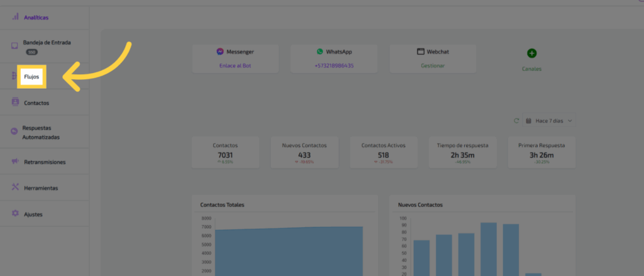Select Contactos menu item

click(36, 102)
